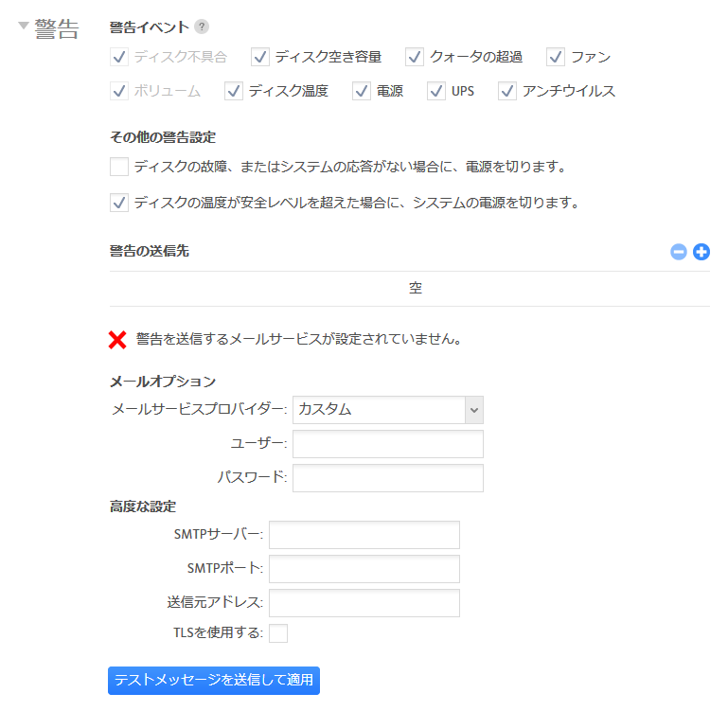Uncheck the ディスク温度 checkbox

click(x=234, y=91)
